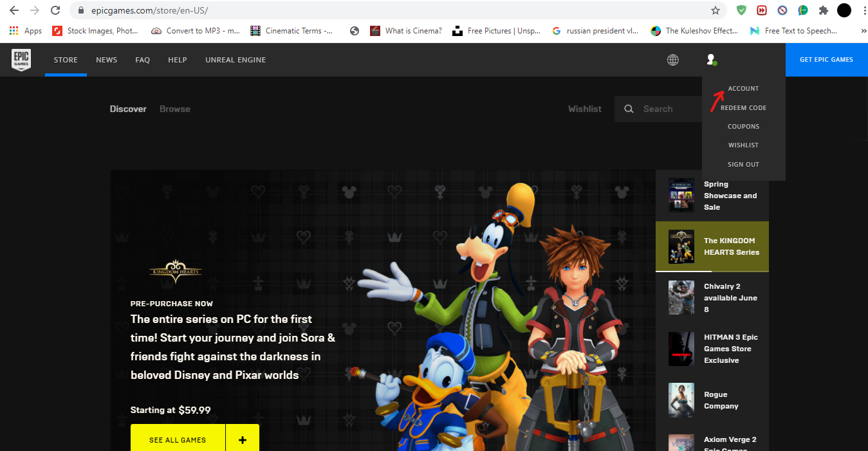Switch to the Browse tab

(175, 109)
